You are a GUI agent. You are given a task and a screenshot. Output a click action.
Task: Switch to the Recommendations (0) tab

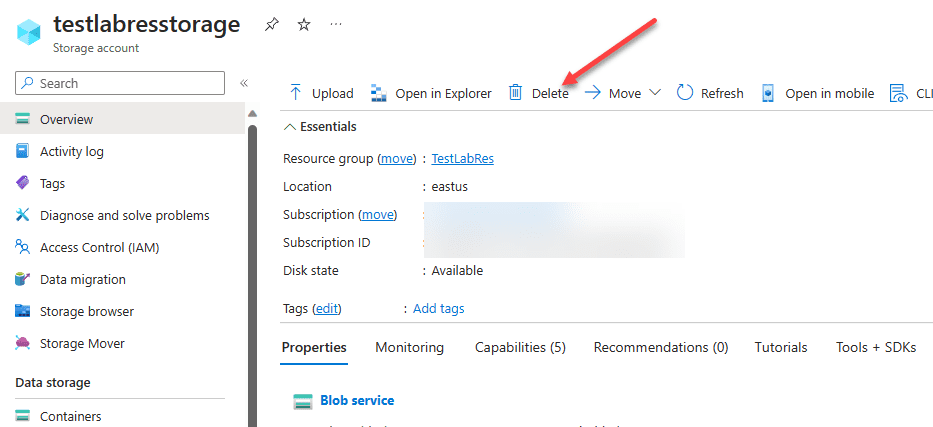660,347
